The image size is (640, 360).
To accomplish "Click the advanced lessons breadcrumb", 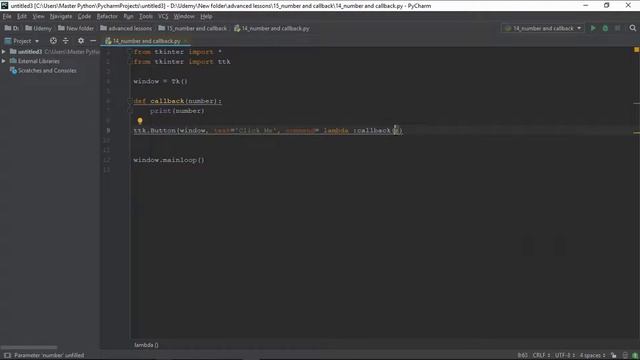I will (x=126, y=28).
